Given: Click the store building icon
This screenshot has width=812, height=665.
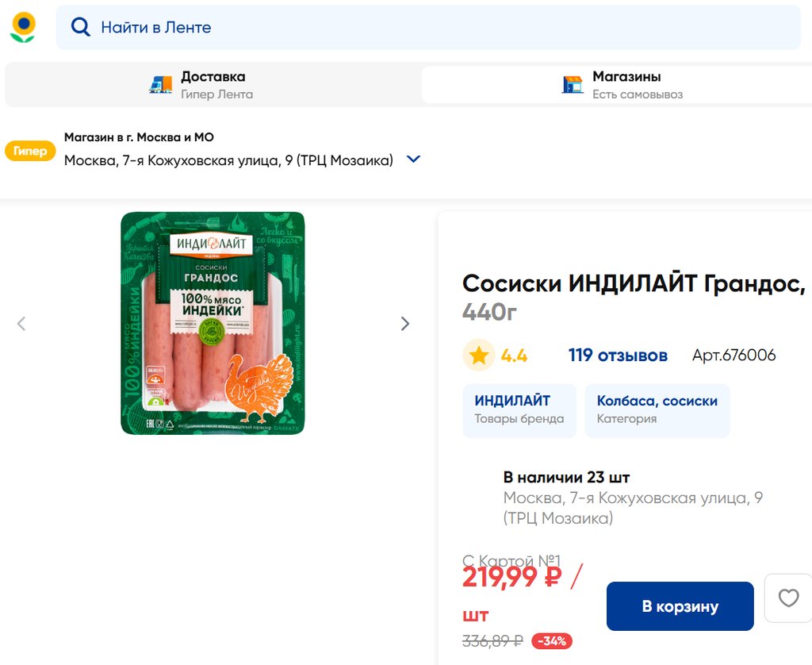Looking at the screenshot, I should [x=573, y=85].
